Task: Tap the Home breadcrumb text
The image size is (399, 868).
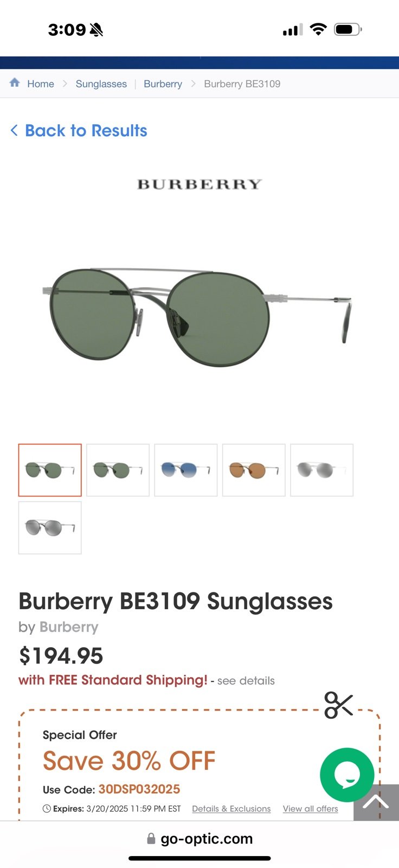Action: (41, 84)
